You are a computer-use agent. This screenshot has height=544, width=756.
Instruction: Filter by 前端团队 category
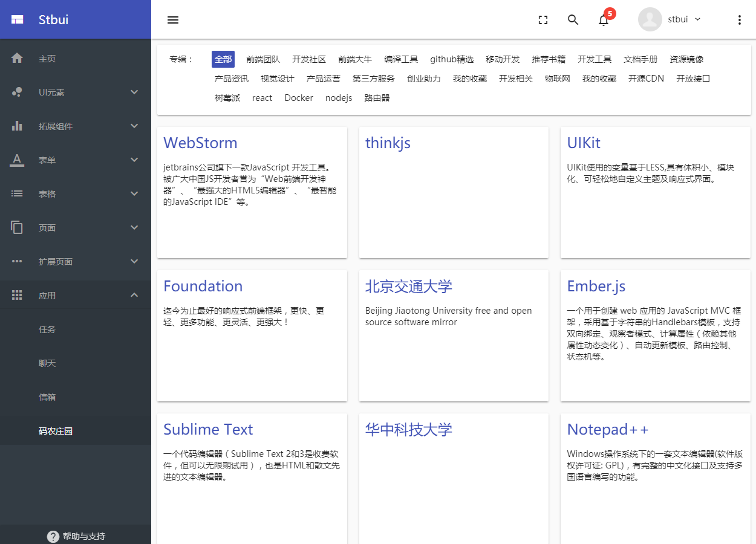click(x=263, y=59)
